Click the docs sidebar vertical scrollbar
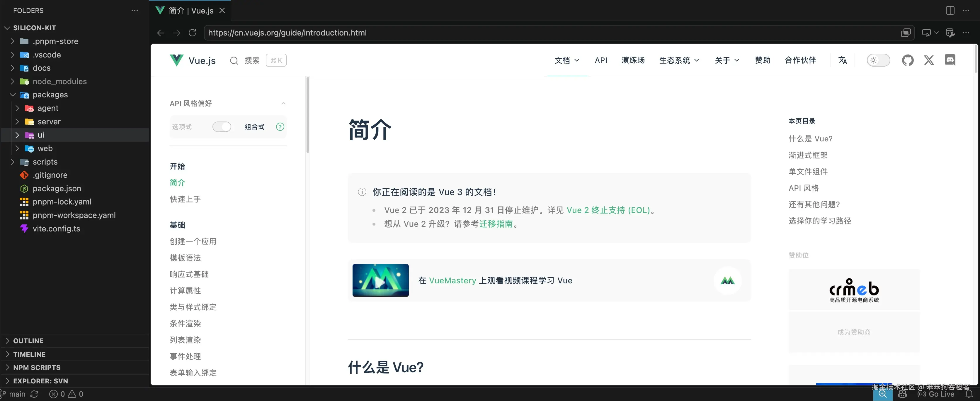 (307, 115)
